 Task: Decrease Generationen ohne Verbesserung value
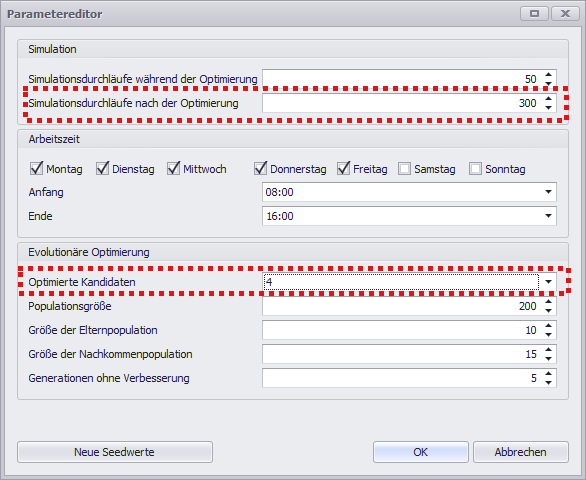(x=548, y=382)
